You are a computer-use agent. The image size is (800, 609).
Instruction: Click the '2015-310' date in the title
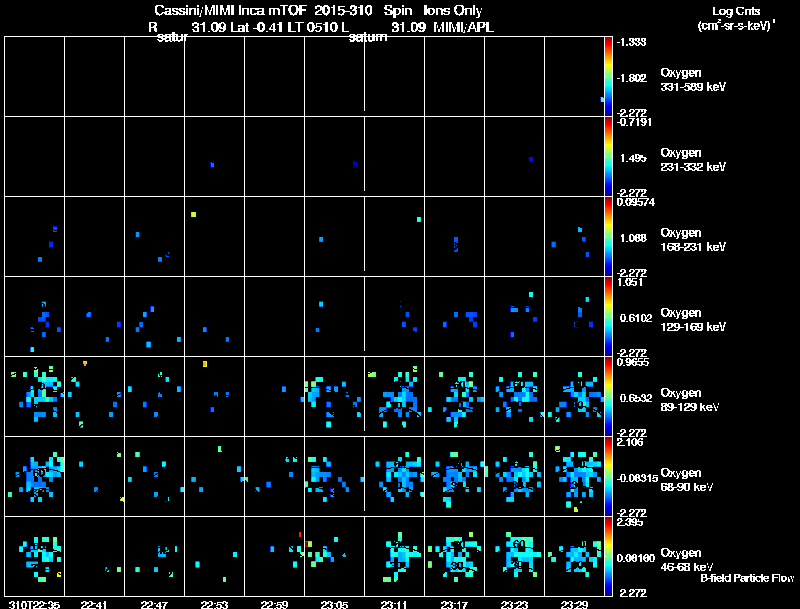pos(343,11)
